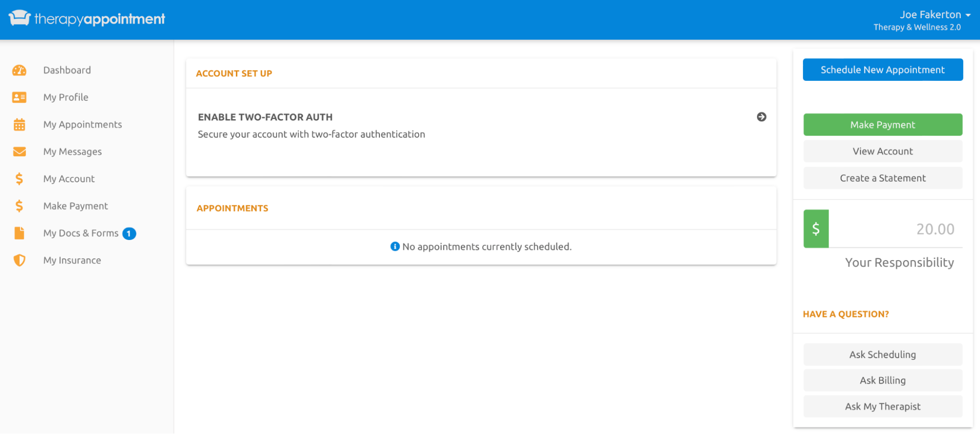The image size is (980, 434).
Task: Click the Enable Two-Factor Auth heading
Action: coord(265,117)
